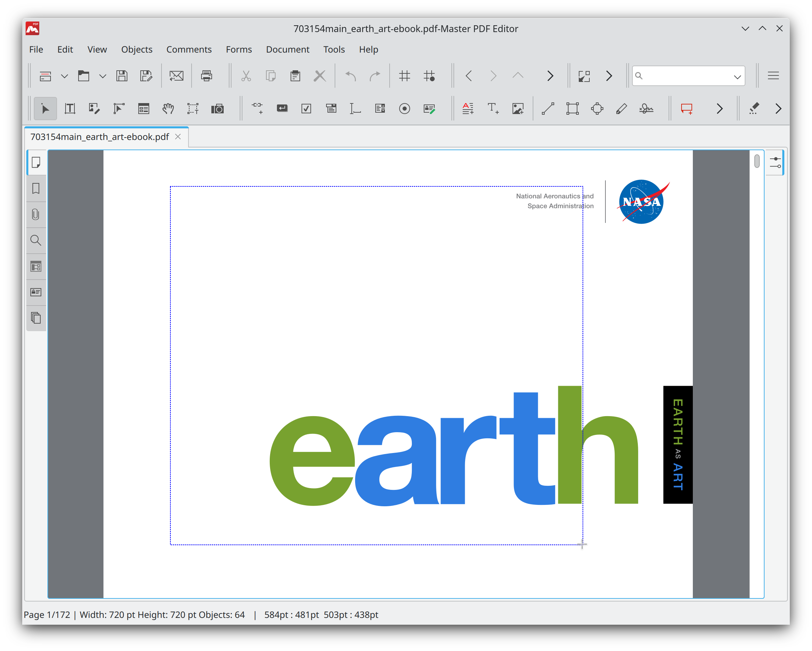This screenshot has height=651, width=812.
Task: Open the View menu
Action: (x=97, y=49)
